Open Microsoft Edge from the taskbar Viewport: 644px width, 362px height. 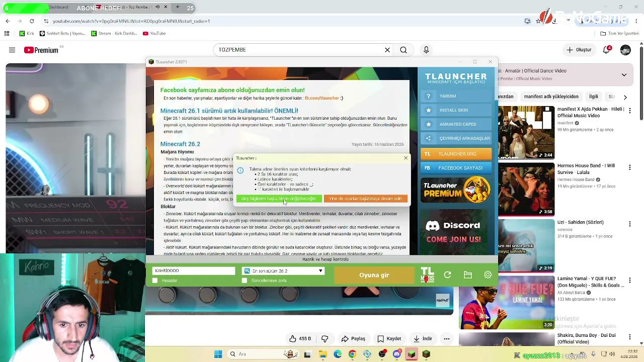coord(338,354)
